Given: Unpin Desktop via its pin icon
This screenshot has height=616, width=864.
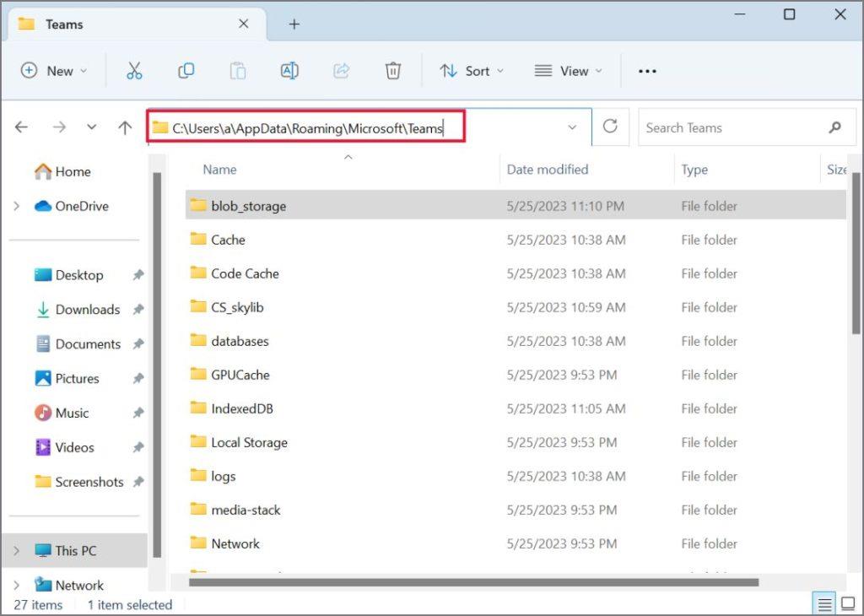Looking at the screenshot, I should click(138, 274).
